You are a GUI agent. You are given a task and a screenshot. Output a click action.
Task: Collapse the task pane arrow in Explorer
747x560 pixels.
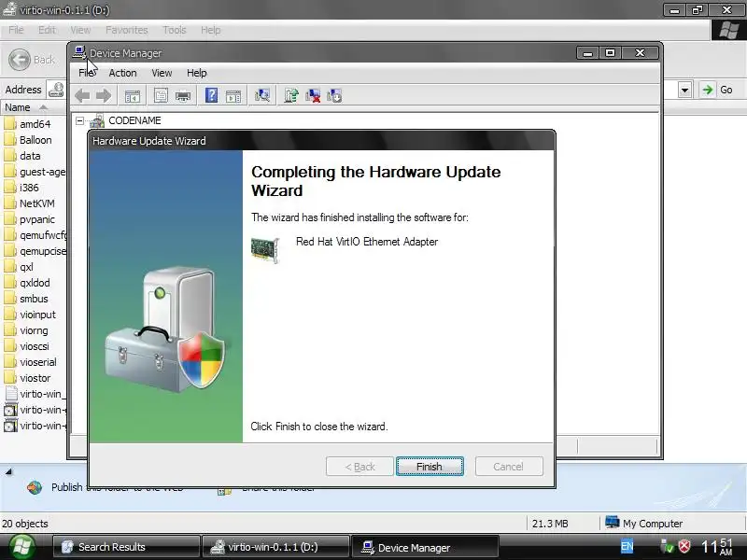click(x=8, y=472)
